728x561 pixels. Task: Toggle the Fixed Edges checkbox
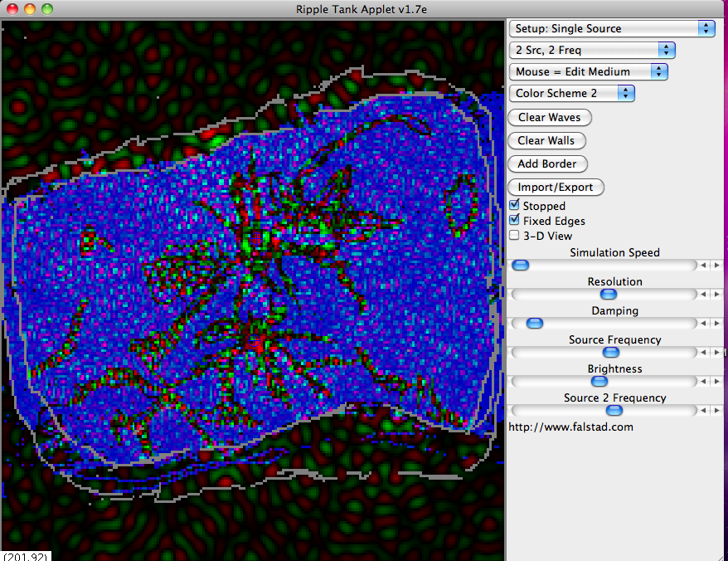[x=514, y=220]
